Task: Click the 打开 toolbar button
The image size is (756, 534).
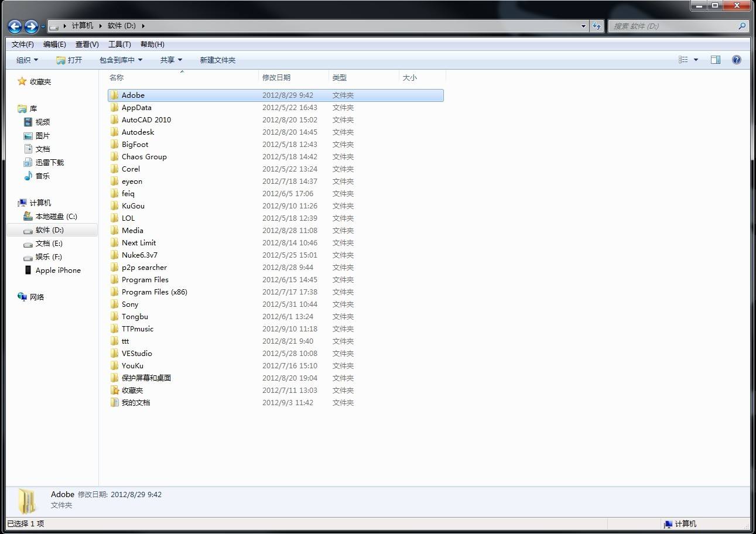Action: pyautogui.click(x=69, y=60)
